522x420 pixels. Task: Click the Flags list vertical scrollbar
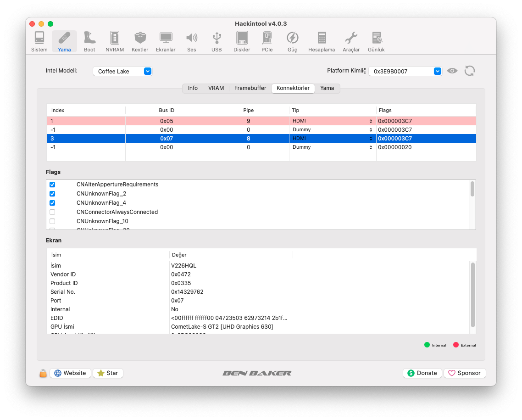coord(472,189)
